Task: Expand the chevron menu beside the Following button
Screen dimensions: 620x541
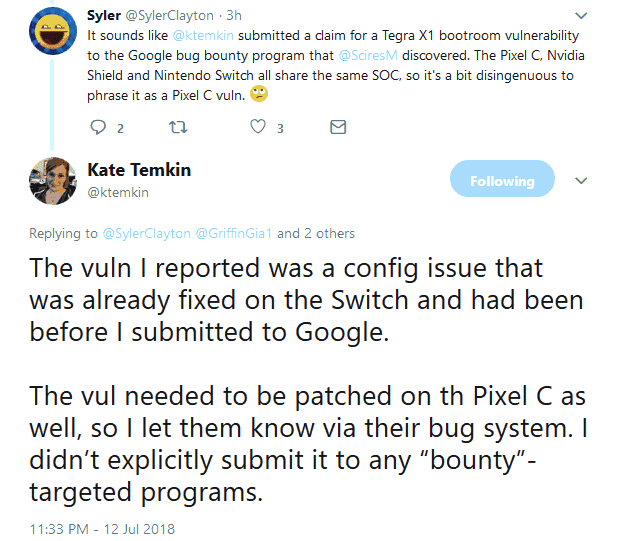Action: (581, 181)
